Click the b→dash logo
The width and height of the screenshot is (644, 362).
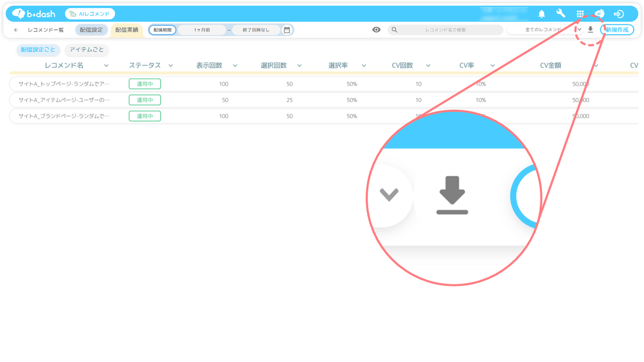(x=34, y=14)
